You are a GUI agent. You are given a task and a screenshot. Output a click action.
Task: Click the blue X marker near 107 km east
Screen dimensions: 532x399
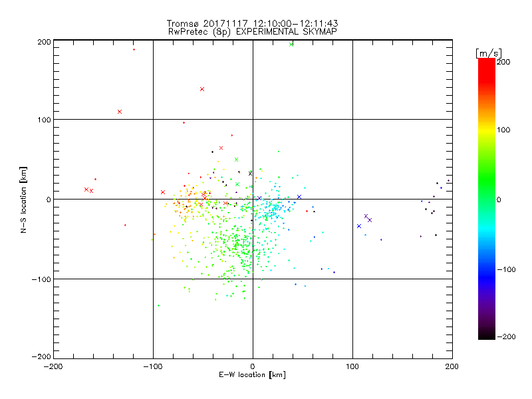coord(359,226)
